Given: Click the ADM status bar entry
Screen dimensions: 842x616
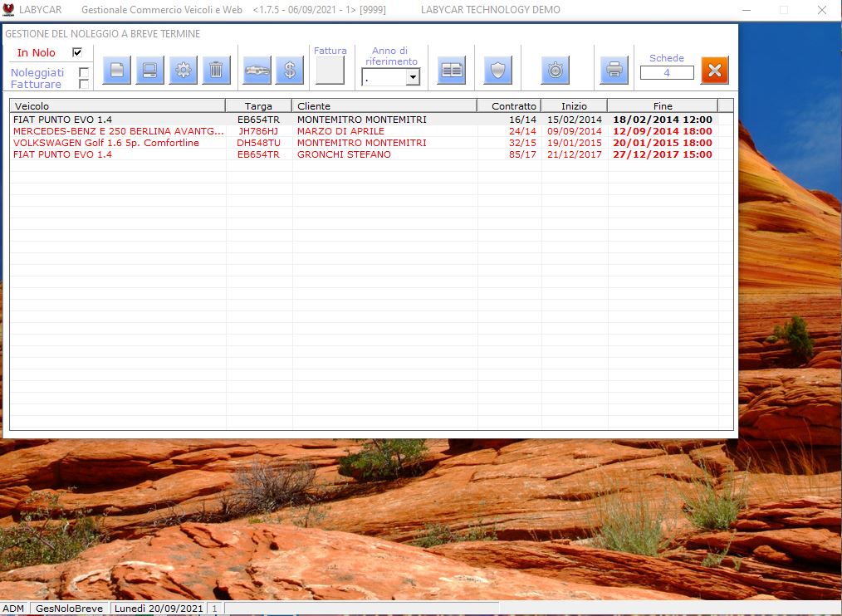Looking at the screenshot, I should point(13,609).
